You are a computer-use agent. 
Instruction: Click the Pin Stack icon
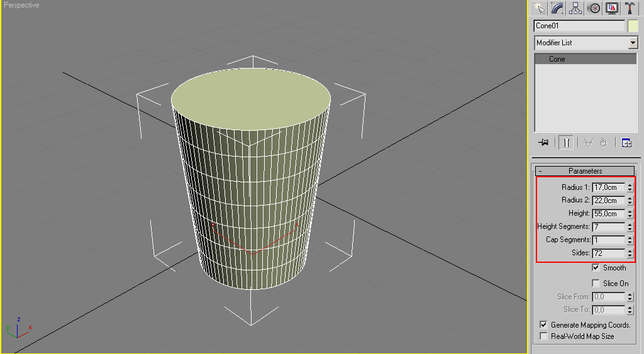click(543, 143)
